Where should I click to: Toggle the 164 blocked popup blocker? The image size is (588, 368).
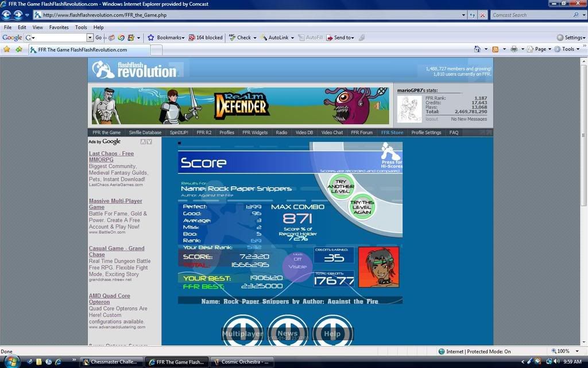pos(206,37)
